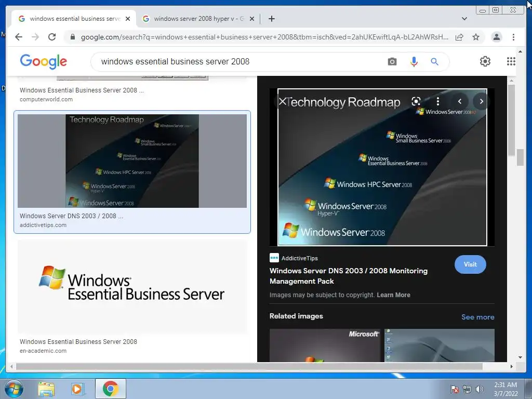This screenshot has height=399, width=532.
Task: Open the Chrome profile avatar
Action: tap(496, 37)
